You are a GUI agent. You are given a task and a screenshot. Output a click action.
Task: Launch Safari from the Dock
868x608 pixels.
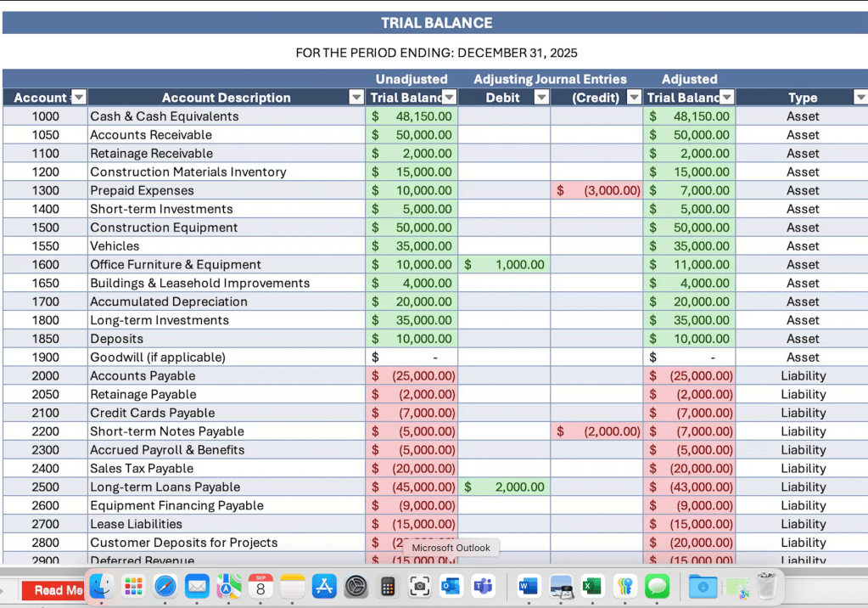pos(165,586)
